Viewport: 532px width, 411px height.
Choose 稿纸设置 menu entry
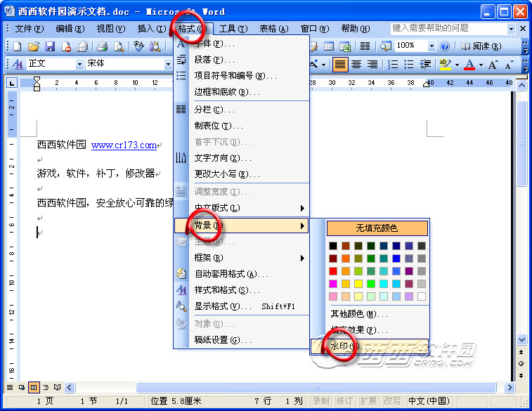coord(241,340)
